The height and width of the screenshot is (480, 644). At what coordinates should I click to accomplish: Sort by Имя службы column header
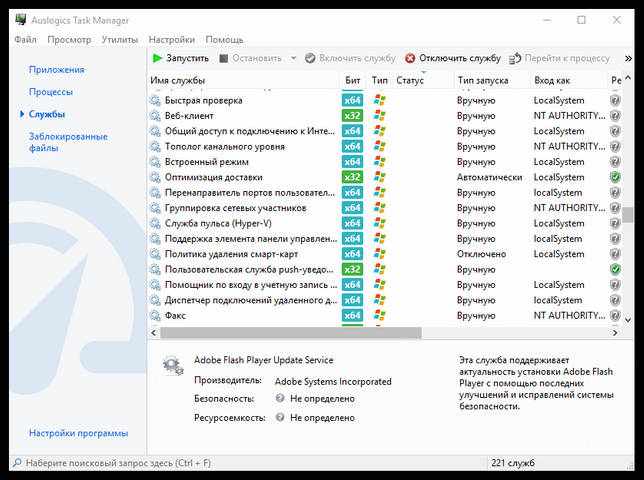(x=177, y=80)
